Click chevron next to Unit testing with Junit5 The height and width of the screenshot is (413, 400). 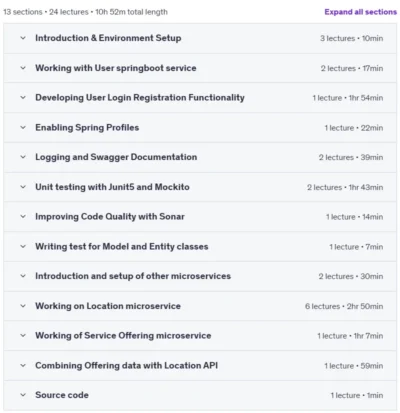point(23,187)
